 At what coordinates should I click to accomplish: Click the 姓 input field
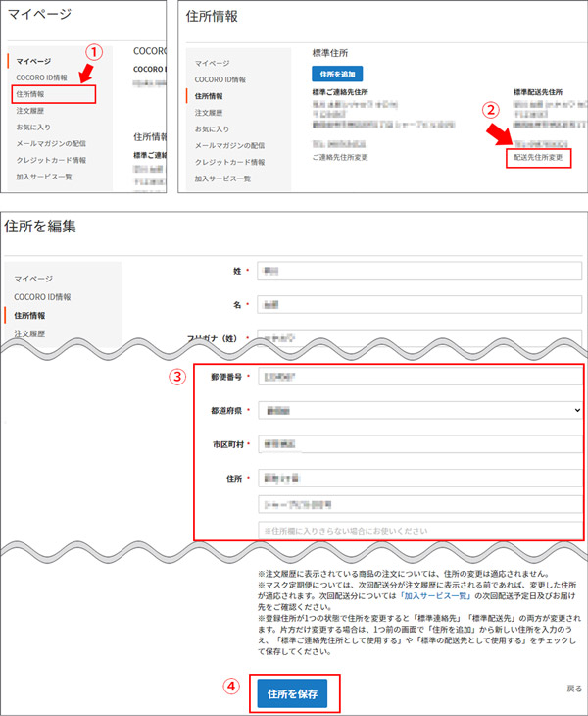click(x=418, y=270)
